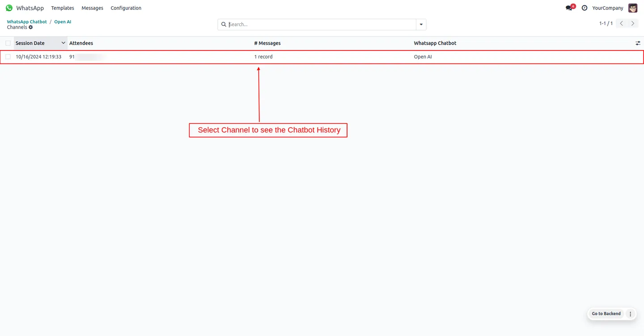This screenshot has height=336, width=644.
Task: Open the activities clock icon
Action: 585,8
